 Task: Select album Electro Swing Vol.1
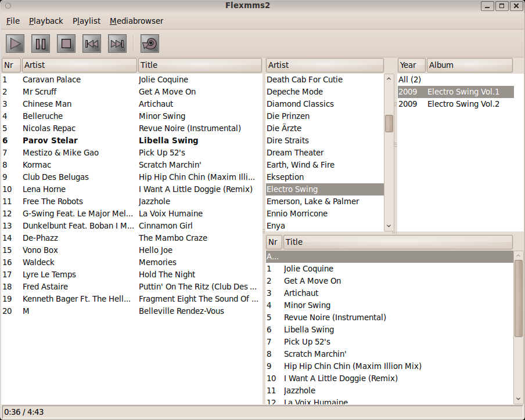(456, 92)
